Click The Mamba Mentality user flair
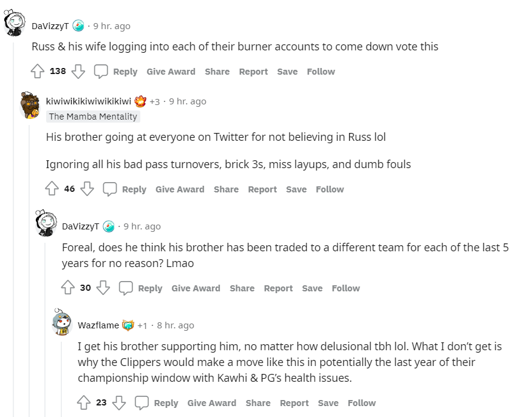The height and width of the screenshot is (417, 532). (93, 117)
